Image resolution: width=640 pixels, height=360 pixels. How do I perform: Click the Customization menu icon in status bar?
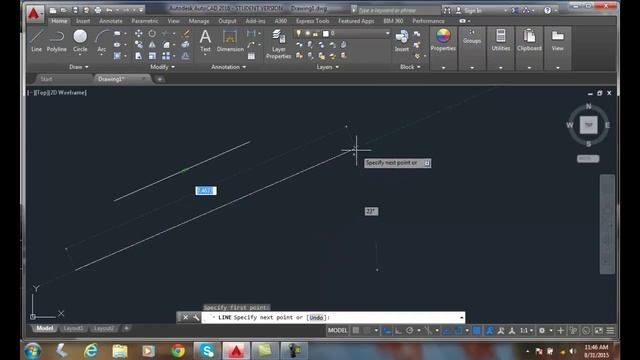coord(610,331)
